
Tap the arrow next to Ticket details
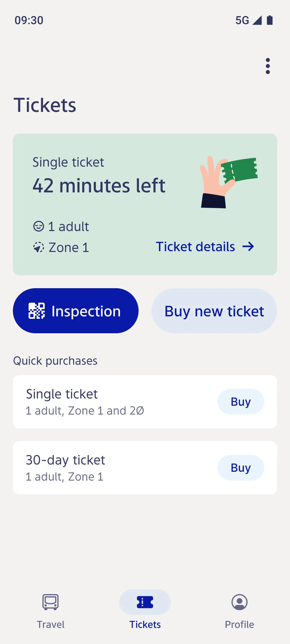[248, 247]
